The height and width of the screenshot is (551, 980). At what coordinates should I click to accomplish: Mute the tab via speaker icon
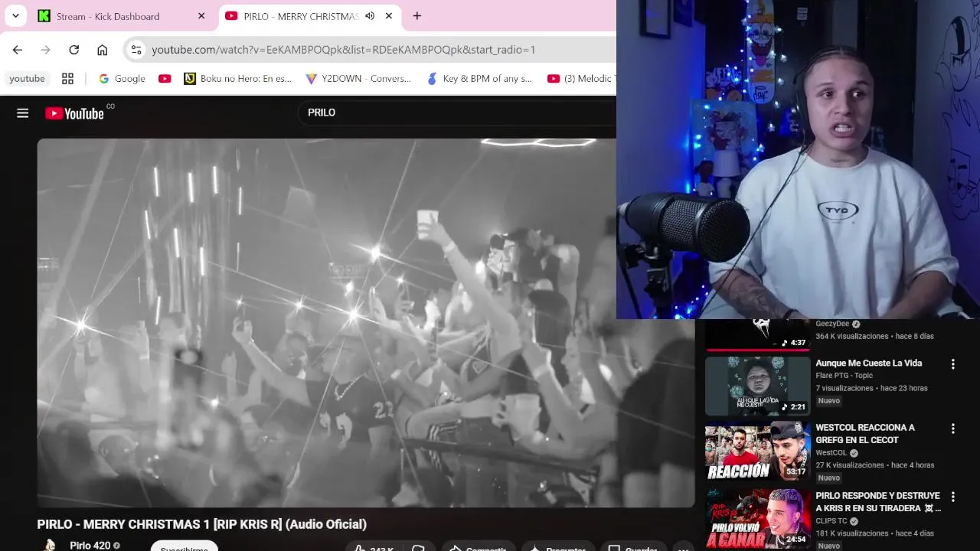(370, 16)
